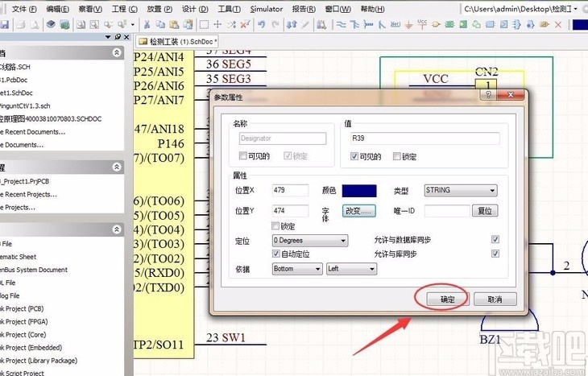Collapse the section listing Schematic Sheet
Screen dimensions: 588x376
coord(117,229)
